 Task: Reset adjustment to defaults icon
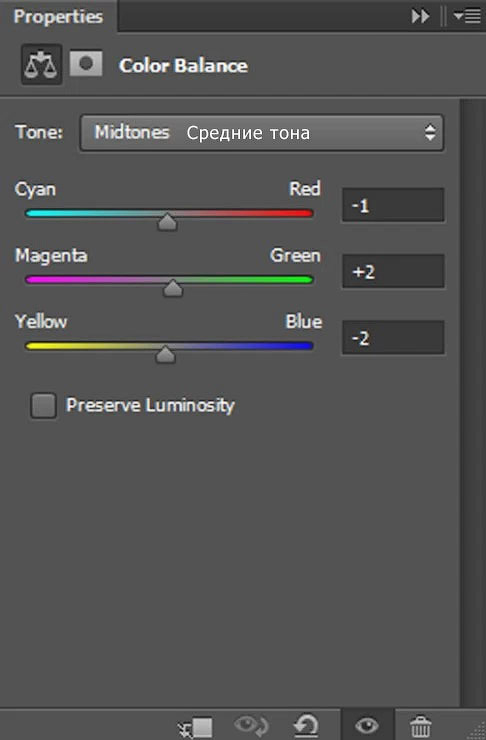point(306,726)
